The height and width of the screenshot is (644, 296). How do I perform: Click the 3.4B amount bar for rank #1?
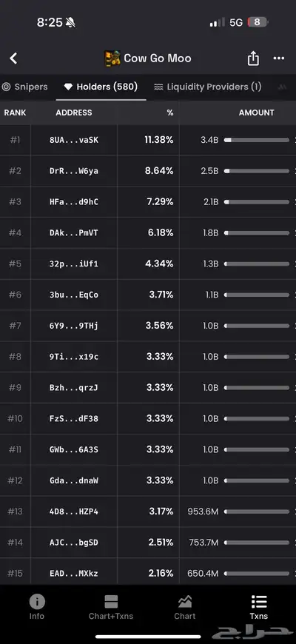click(x=257, y=140)
